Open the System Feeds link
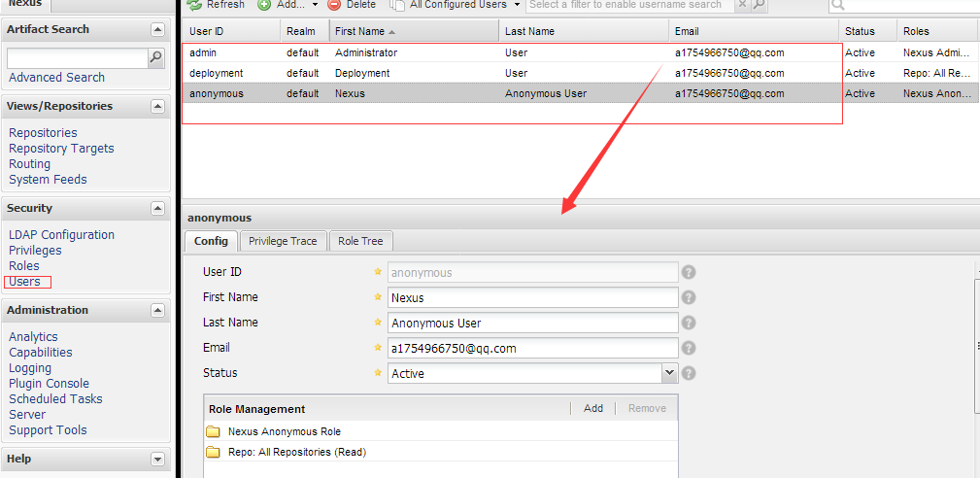This screenshot has height=478, width=980. [48, 180]
